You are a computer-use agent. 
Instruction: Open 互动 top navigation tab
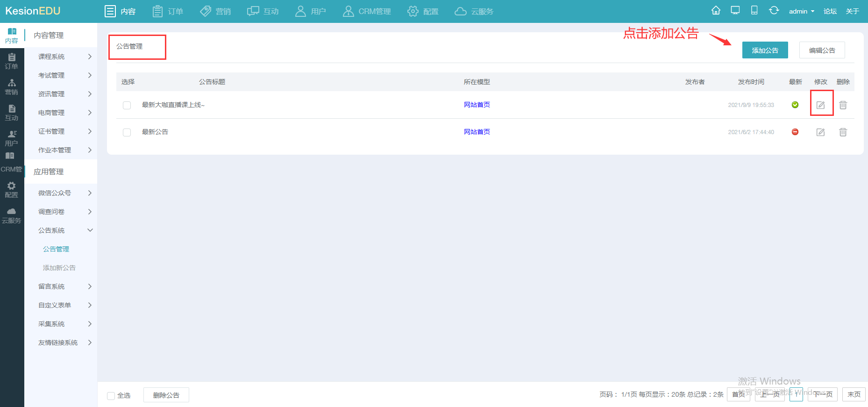263,11
